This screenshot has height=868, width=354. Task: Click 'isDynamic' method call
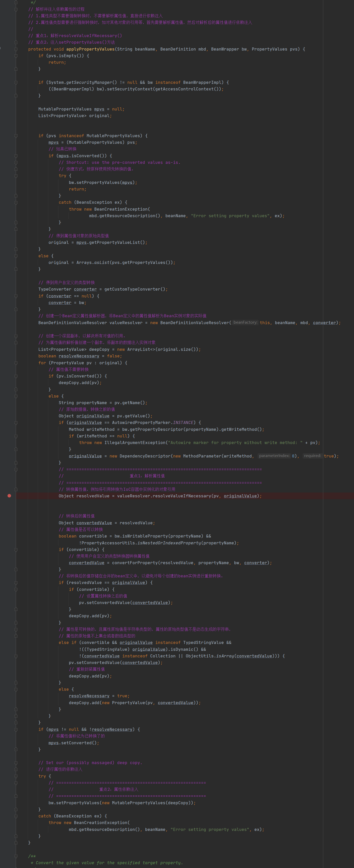click(x=182, y=649)
